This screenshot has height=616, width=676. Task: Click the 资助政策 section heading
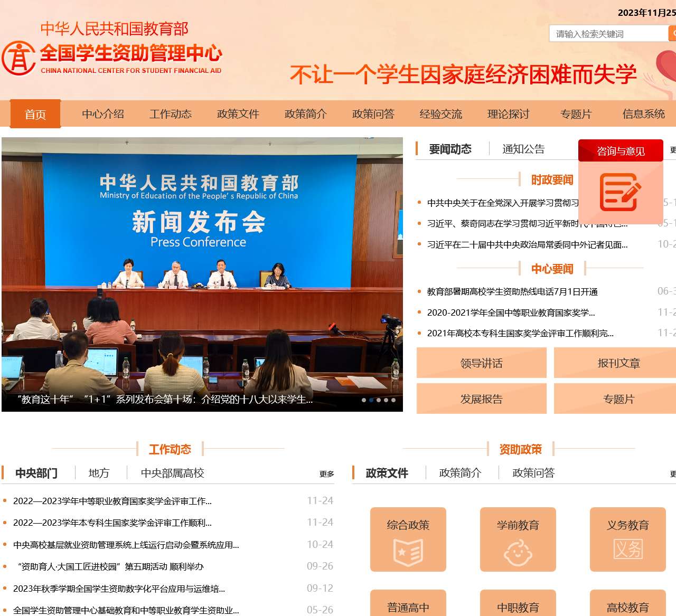click(x=521, y=450)
